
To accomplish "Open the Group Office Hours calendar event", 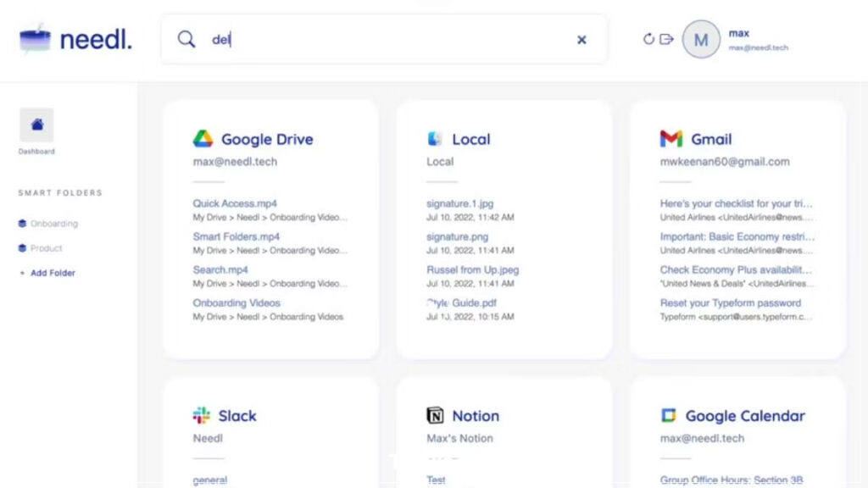I will click(732, 480).
